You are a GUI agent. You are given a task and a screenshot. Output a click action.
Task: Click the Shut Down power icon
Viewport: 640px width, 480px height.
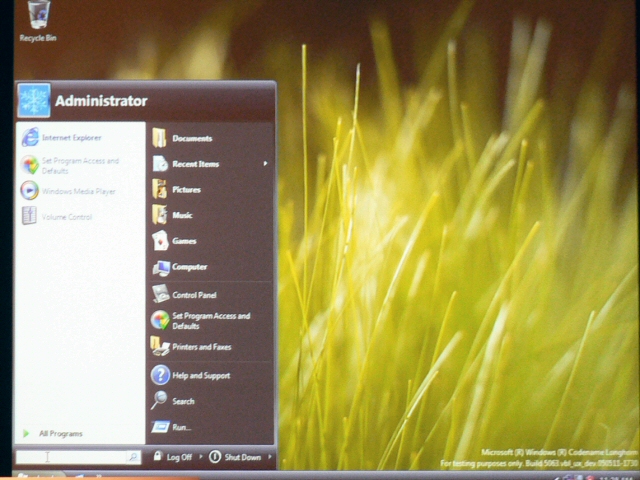point(215,457)
